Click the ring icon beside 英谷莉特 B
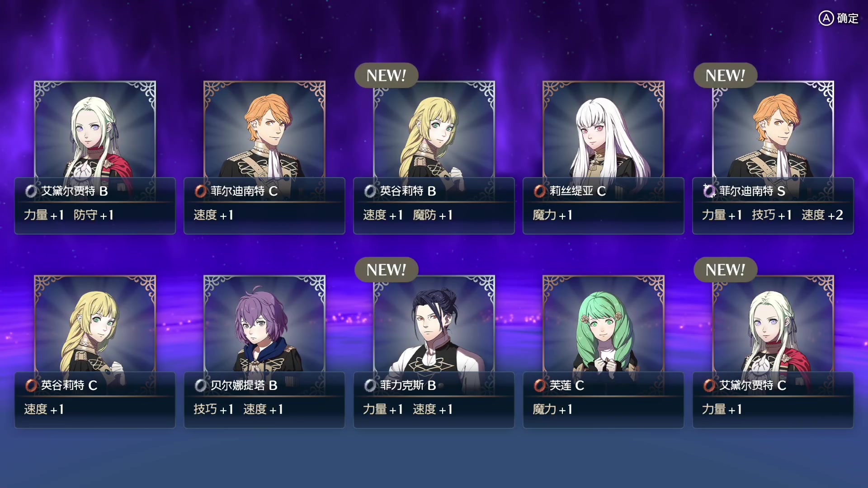Image resolution: width=868 pixels, height=488 pixels. click(x=370, y=191)
